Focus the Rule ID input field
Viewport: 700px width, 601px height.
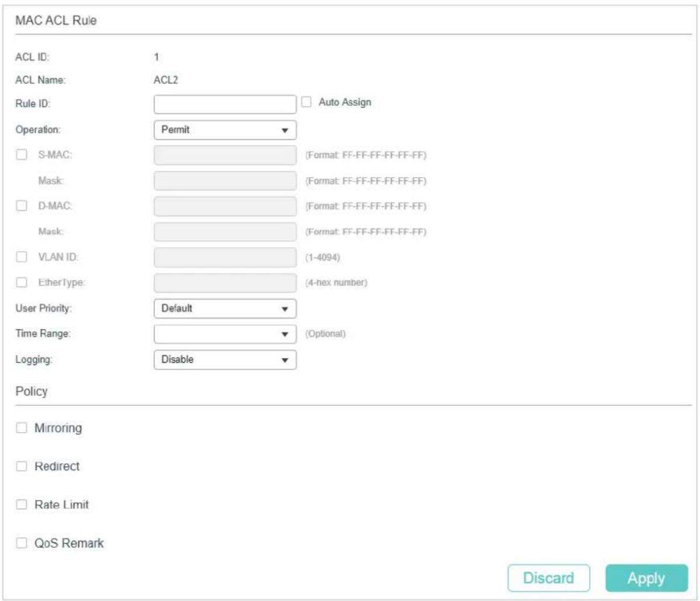coord(225,104)
